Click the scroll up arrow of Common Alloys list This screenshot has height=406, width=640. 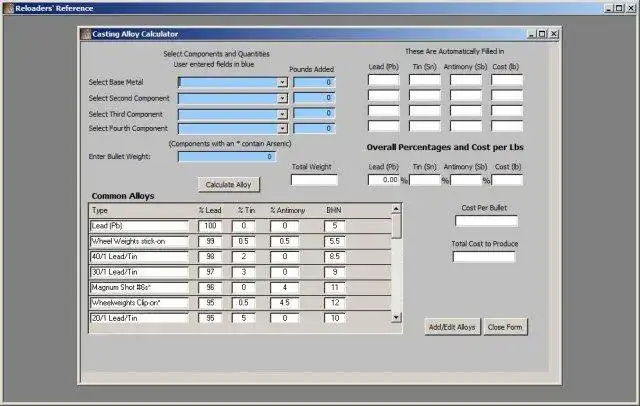[396, 209]
